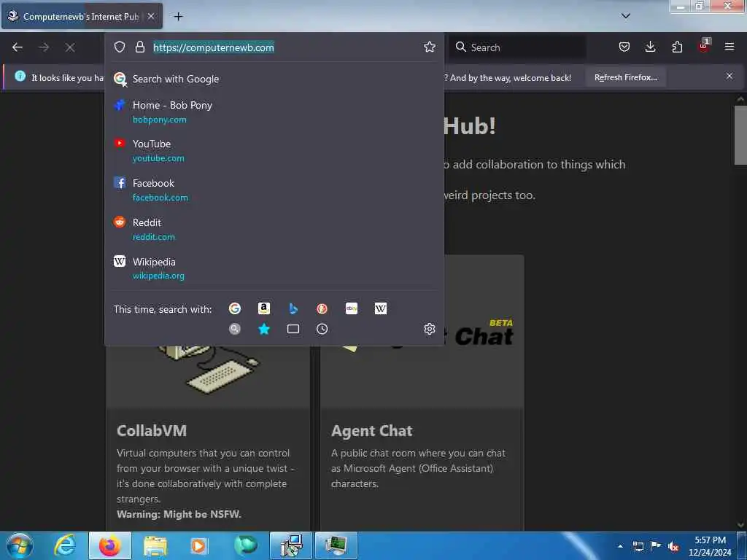Open the Windows Start orb
Viewport: 747px width, 560px height.
(x=20, y=545)
